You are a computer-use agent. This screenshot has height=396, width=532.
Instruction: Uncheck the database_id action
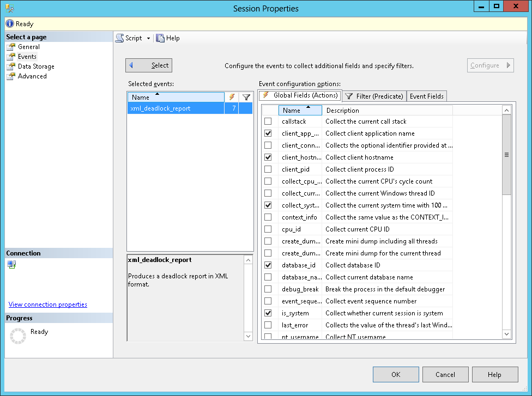click(x=268, y=265)
